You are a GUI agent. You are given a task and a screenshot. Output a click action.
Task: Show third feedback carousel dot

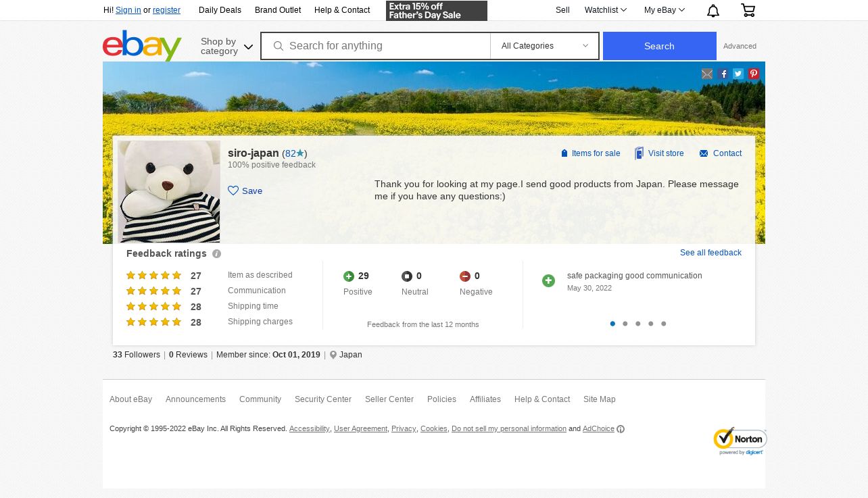click(x=638, y=324)
